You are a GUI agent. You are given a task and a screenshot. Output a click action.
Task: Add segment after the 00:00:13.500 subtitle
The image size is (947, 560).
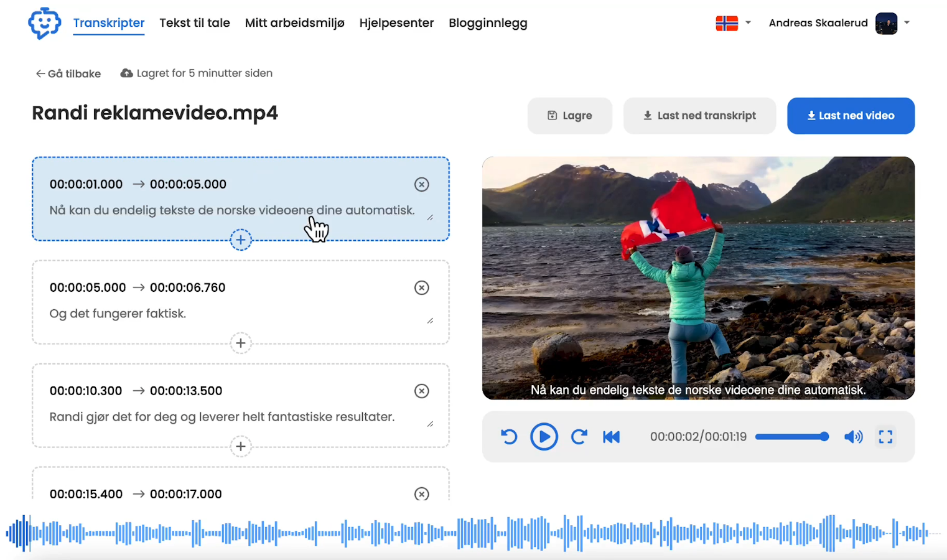pos(241,446)
